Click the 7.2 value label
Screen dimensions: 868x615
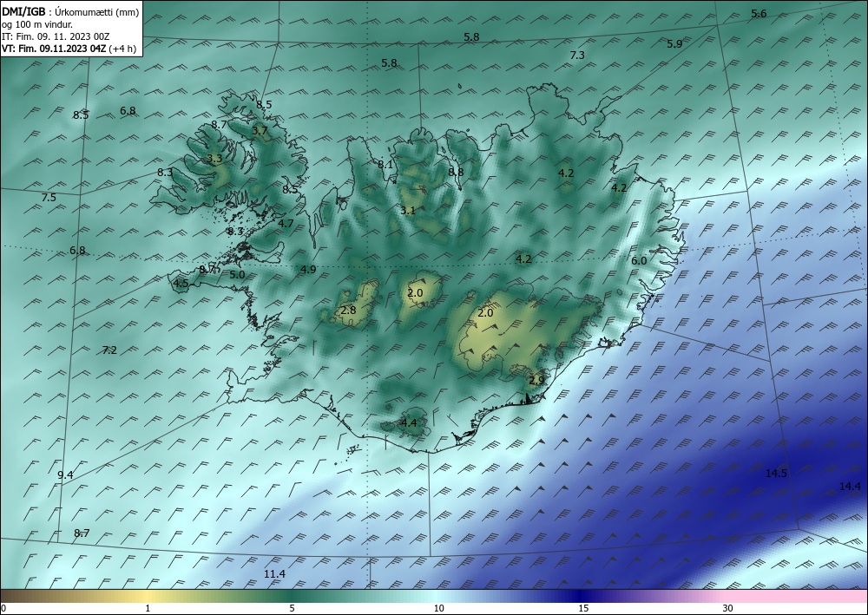109,350
